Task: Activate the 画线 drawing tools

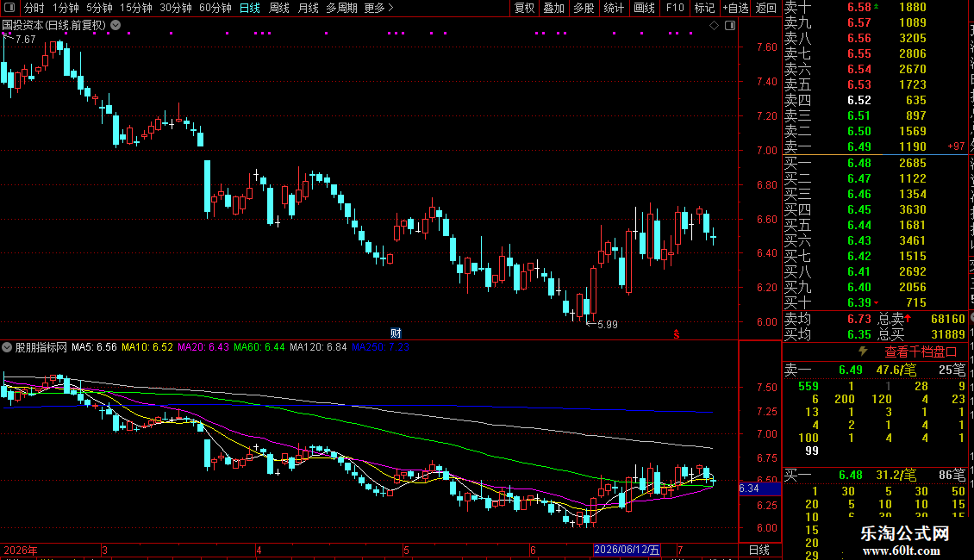Action: (x=644, y=8)
